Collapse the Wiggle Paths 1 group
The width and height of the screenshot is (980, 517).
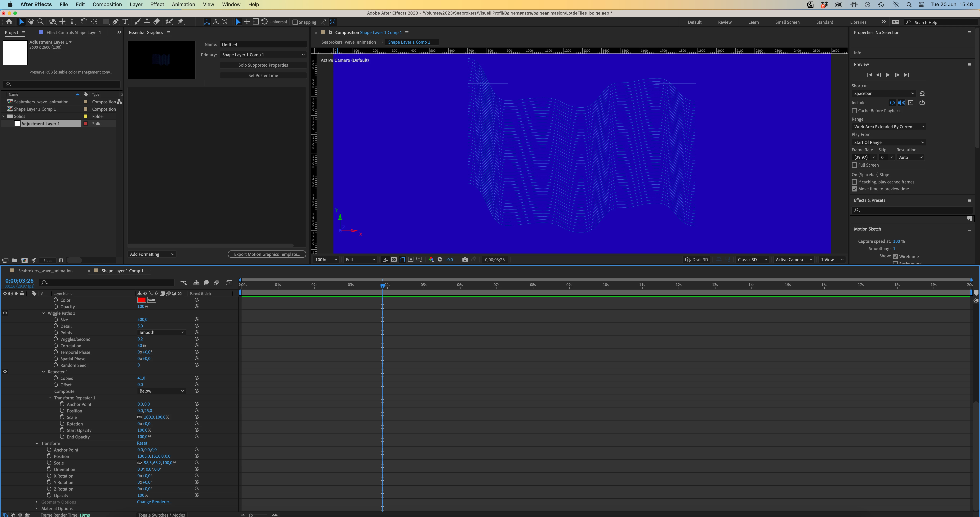pyautogui.click(x=43, y=313)
